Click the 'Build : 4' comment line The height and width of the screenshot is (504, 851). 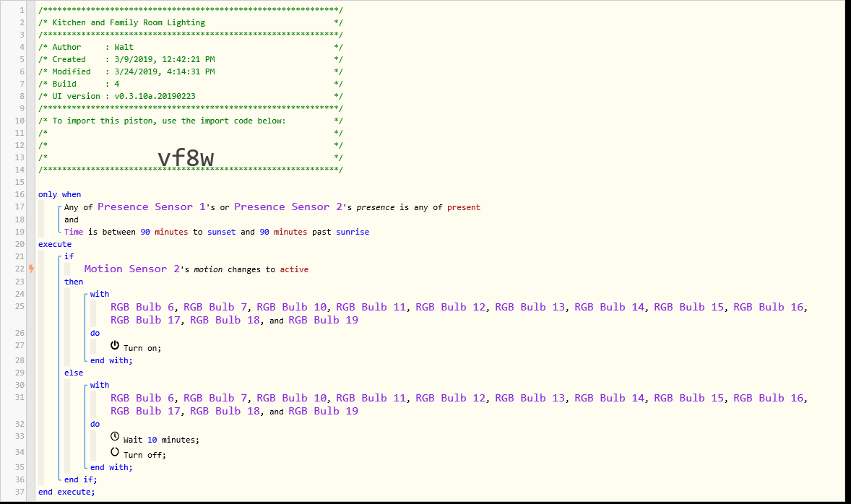(x=191, y=84)
